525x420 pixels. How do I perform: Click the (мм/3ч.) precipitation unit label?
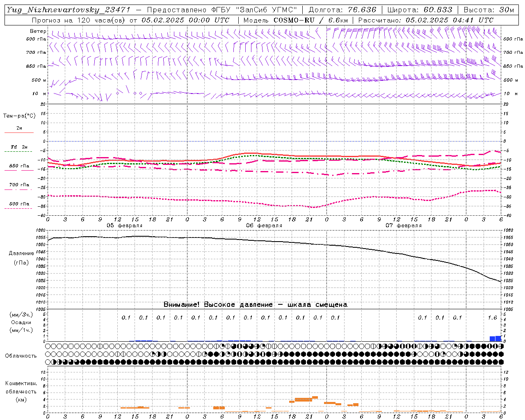(x=21, y=315)
